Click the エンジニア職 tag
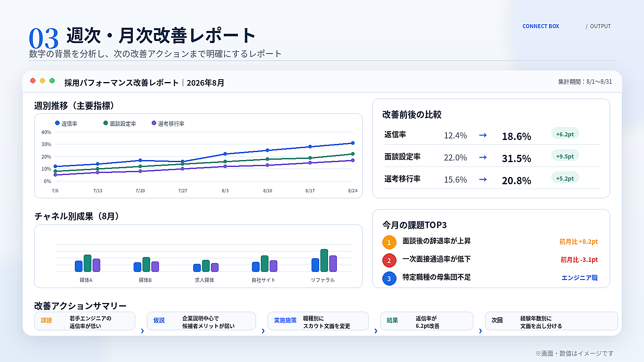 (580, 278)
